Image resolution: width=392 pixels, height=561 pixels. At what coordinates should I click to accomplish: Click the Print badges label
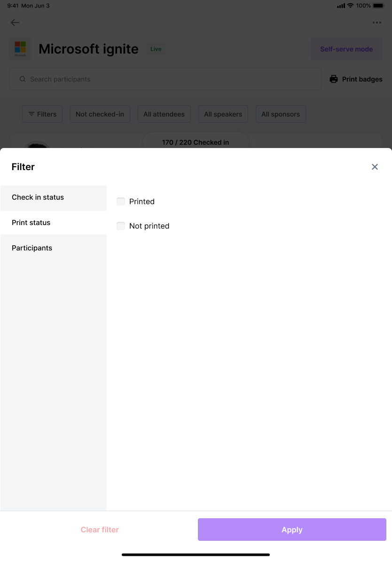point(362,79)
